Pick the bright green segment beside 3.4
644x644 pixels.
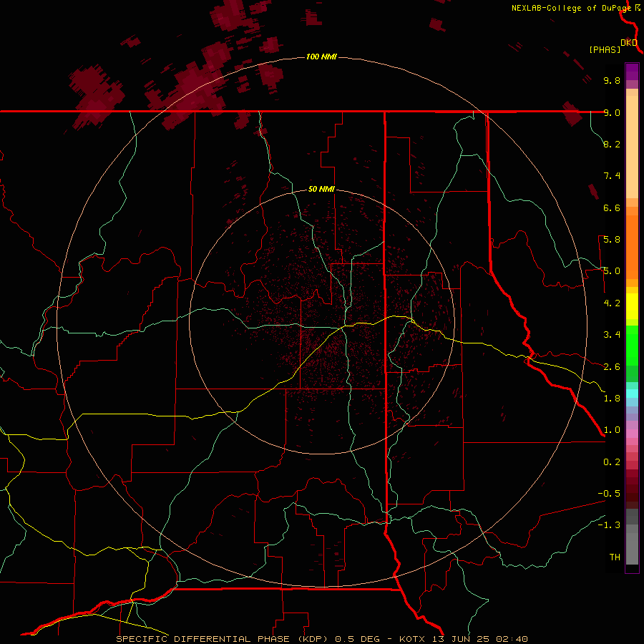[x=632, y=346]
